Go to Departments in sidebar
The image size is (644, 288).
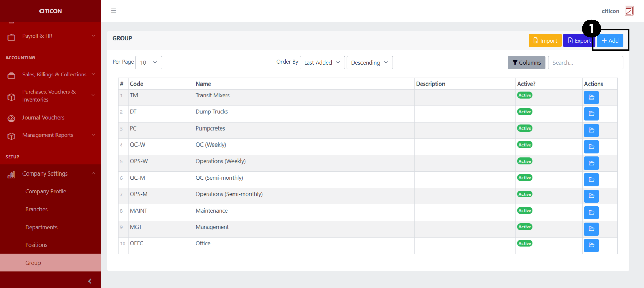point(41,227)
